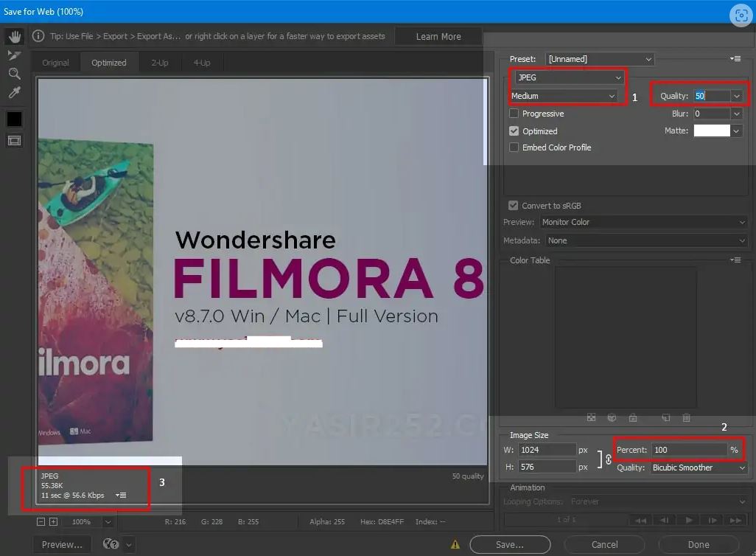
Task: Play the animation
Action: (689, 521)
